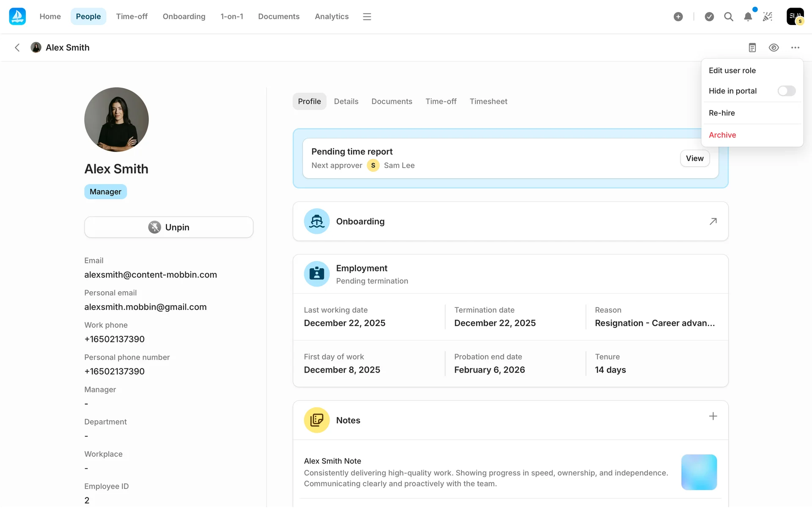812x508 pixels.
Task: Open the checkmark tasks icon
Action: [x=709, y=17]
